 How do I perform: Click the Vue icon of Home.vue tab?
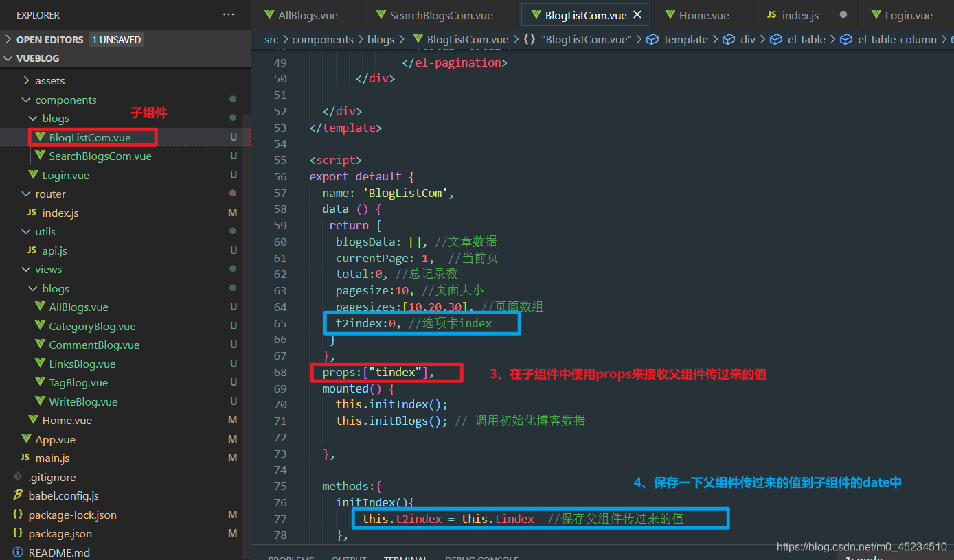pyautogui.click(x=670, y=14)
